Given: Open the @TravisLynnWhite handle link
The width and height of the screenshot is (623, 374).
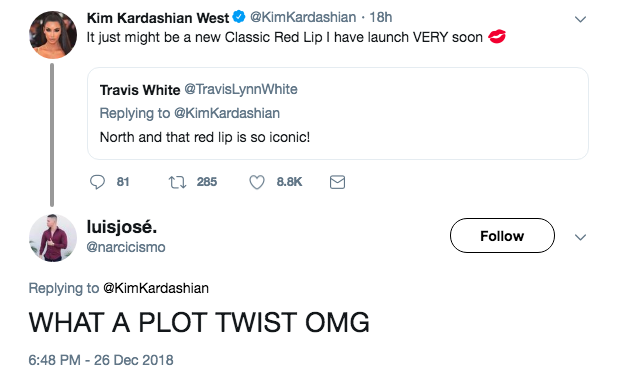Looking at the screenshot, I should point(241,89).
